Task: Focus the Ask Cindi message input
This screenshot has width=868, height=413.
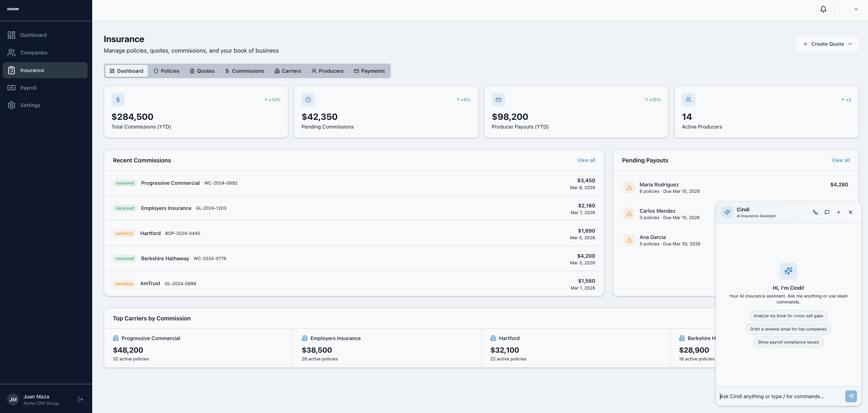Action: 780,397
